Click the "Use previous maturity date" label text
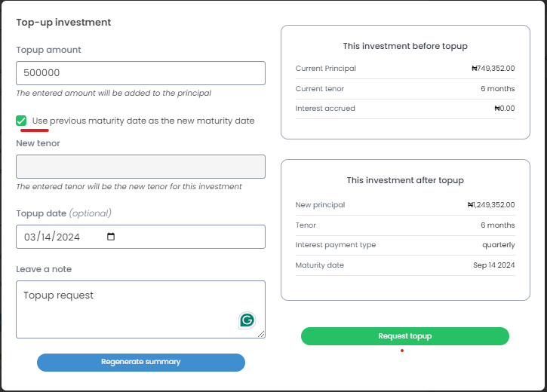The height and width of the screenshot is (392, 547). (143, 121)
